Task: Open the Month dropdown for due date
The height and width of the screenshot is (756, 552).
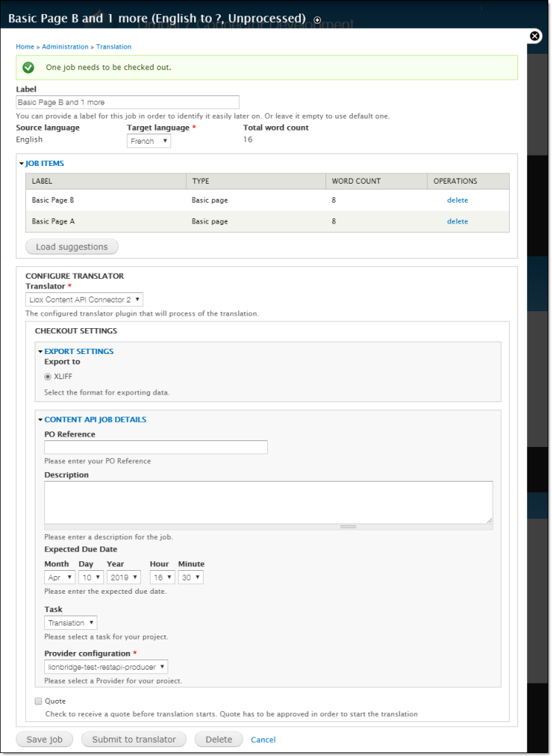Action: pos(60,578)
